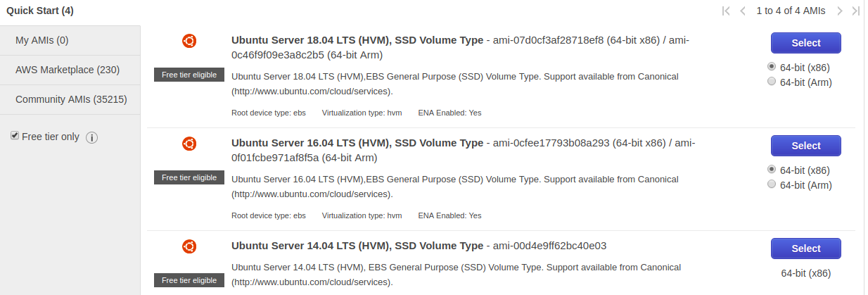The image size is (868, 295).
Task: Go to next page of AMIs
Action: point(839,11)
